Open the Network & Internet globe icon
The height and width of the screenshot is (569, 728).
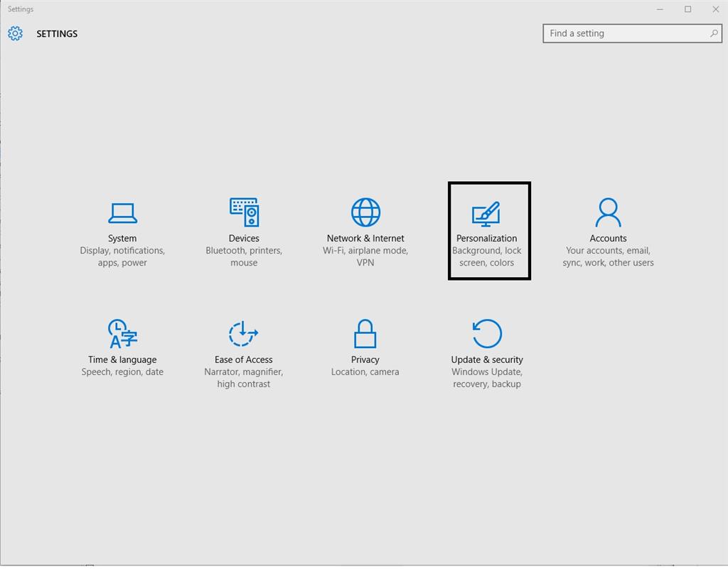[x=365, y=212]
